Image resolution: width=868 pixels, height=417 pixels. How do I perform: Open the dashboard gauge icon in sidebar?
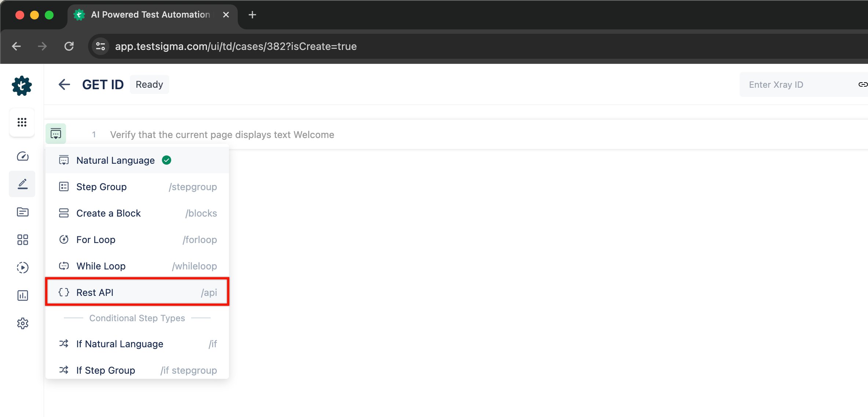click(x=22, y=156)
